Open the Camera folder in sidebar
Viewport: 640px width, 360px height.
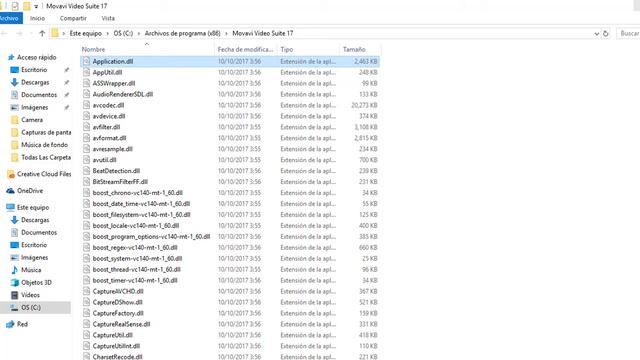(32, 120)
